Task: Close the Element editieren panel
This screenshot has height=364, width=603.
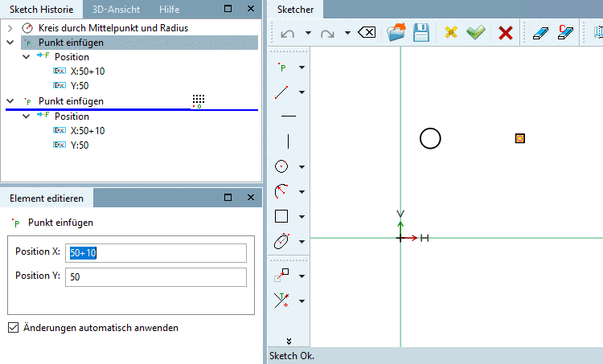Action: click(x=251, y=197)
